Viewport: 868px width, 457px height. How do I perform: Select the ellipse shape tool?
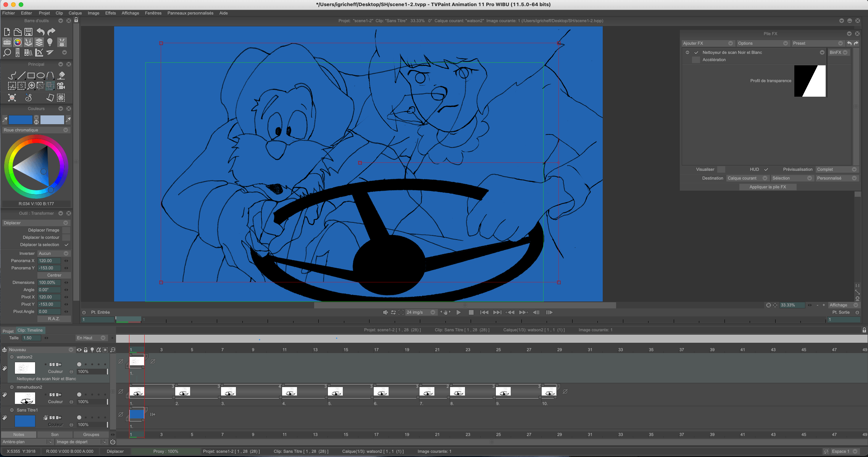point(41,75)
